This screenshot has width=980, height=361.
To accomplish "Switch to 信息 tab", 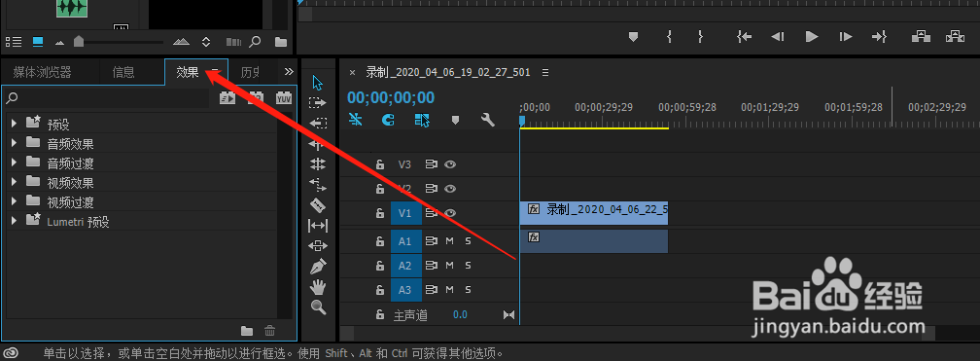I will [x=123, y=73].
